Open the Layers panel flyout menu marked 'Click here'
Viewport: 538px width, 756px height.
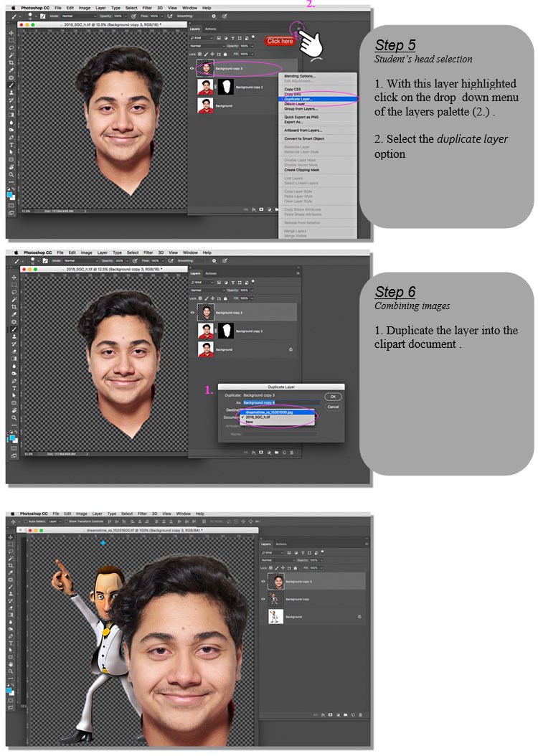point(298,29)
